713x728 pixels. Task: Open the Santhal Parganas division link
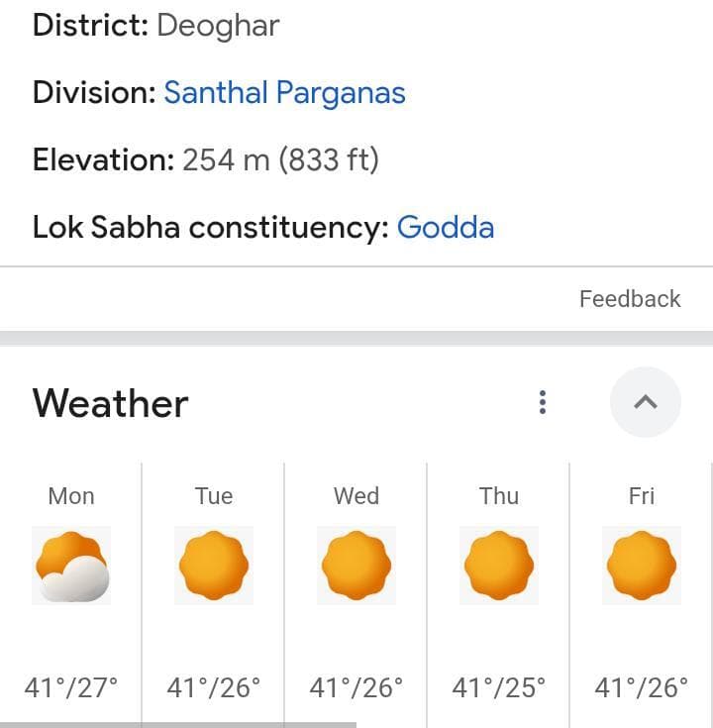pos(284,93)
